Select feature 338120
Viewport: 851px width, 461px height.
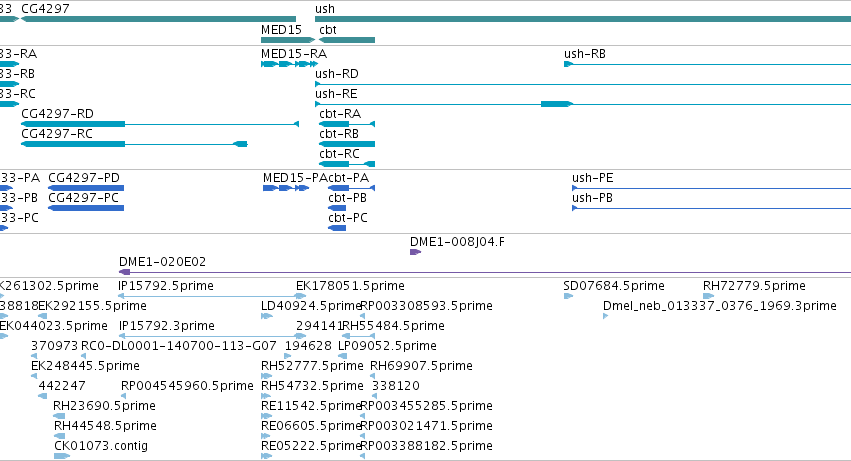tap(374, 396)
